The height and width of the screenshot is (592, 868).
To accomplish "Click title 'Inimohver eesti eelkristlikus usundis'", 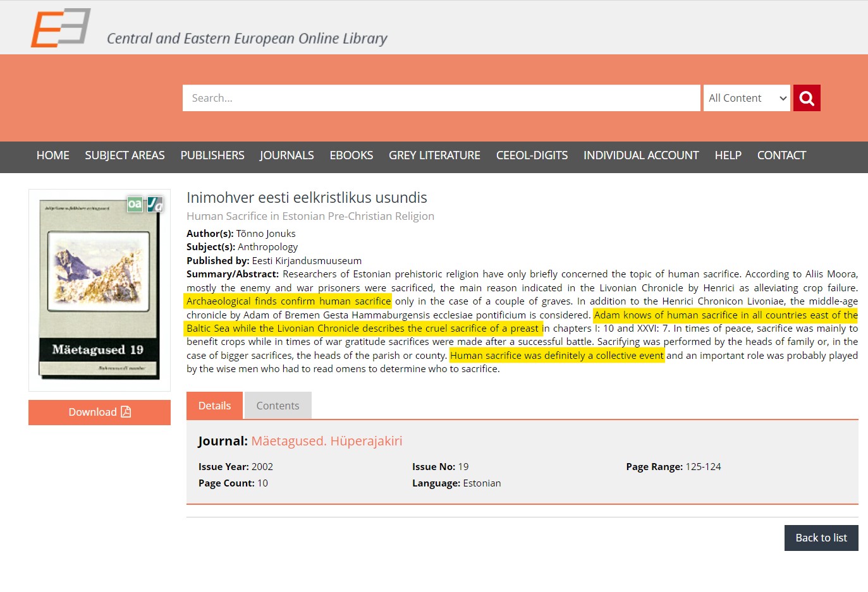I will (307, 198).
